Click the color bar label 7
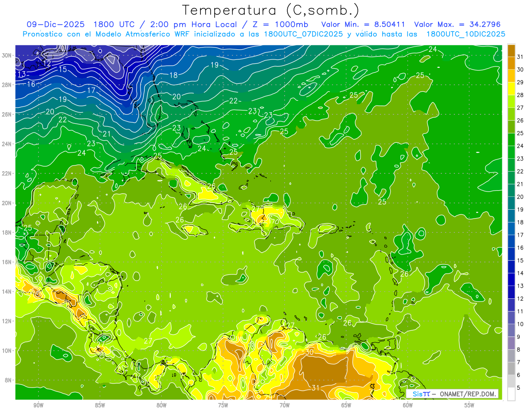Screen dimensions: 532x411 (x=519, y=363)
